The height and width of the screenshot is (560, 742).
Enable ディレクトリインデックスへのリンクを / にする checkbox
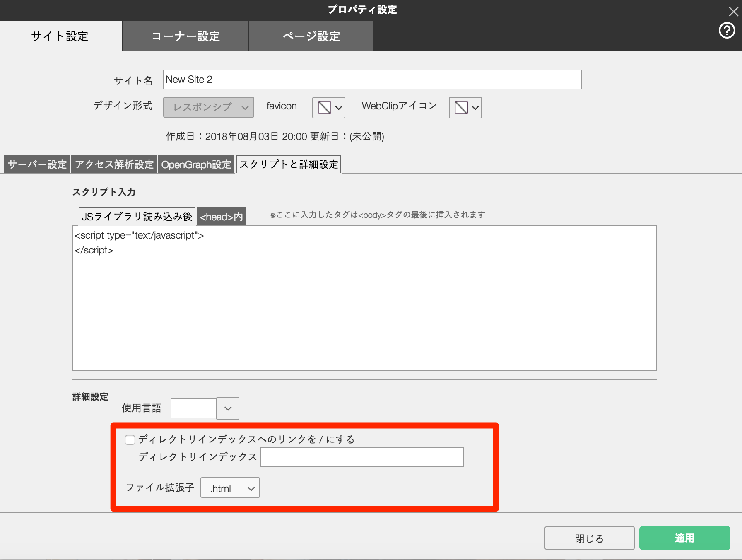pos(130,440)
